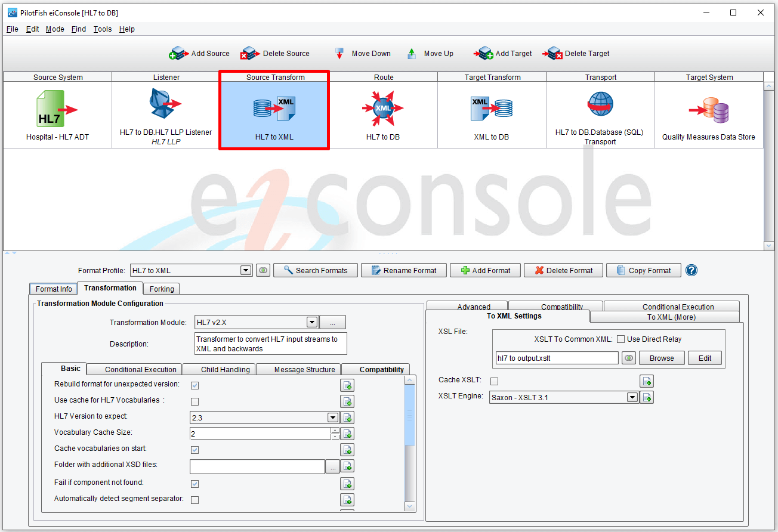This screenshot has width=778, height=532.
Task: Check the Use Direct Relay checkbox
Action: tap(620, 339)
